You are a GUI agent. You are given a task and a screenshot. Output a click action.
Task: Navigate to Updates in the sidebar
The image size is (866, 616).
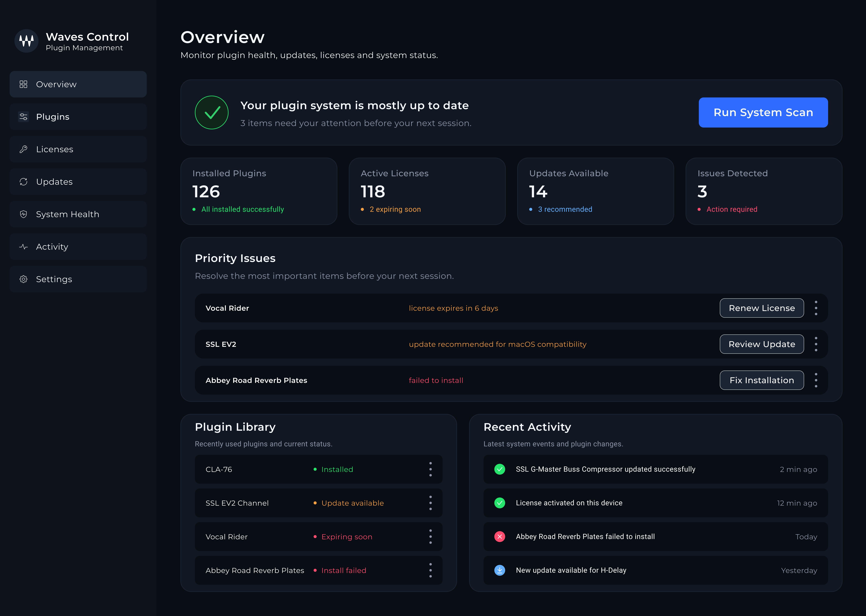[x=78, y=182]
